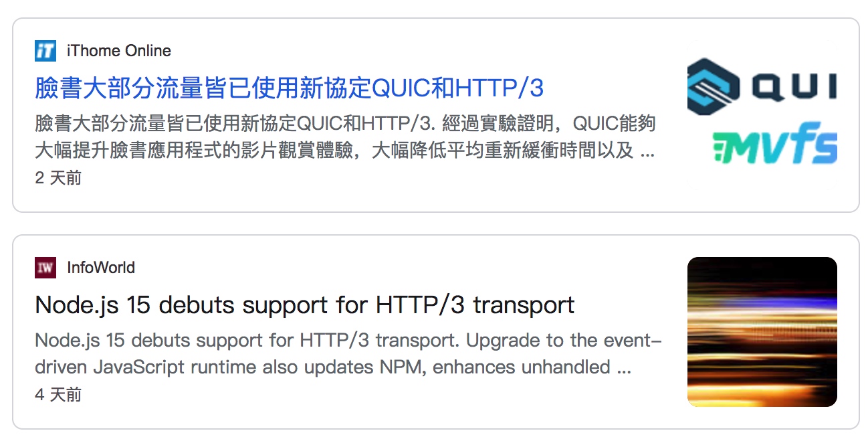868x435 pixels.
Task: Click "transport" in the Node.js headline
Action: [524, 305]
